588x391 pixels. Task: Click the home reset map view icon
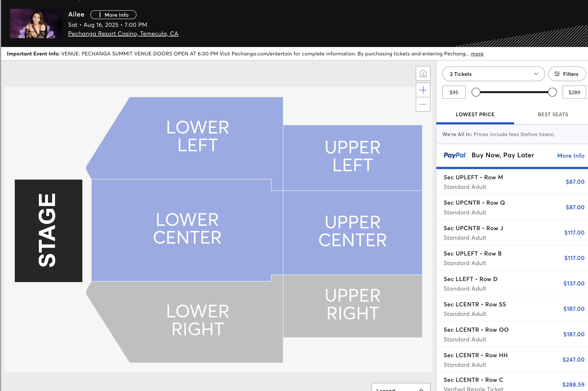tap(423, 74)
